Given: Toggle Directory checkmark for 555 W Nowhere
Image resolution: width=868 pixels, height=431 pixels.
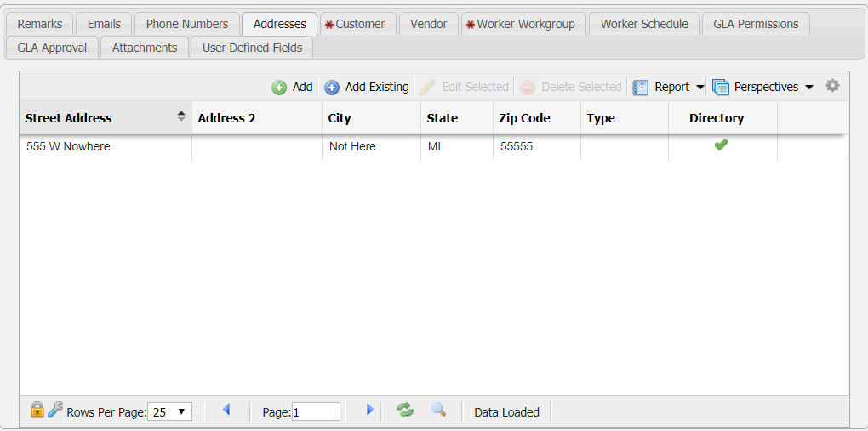Looking at the screenshot, I should (721, 145).
